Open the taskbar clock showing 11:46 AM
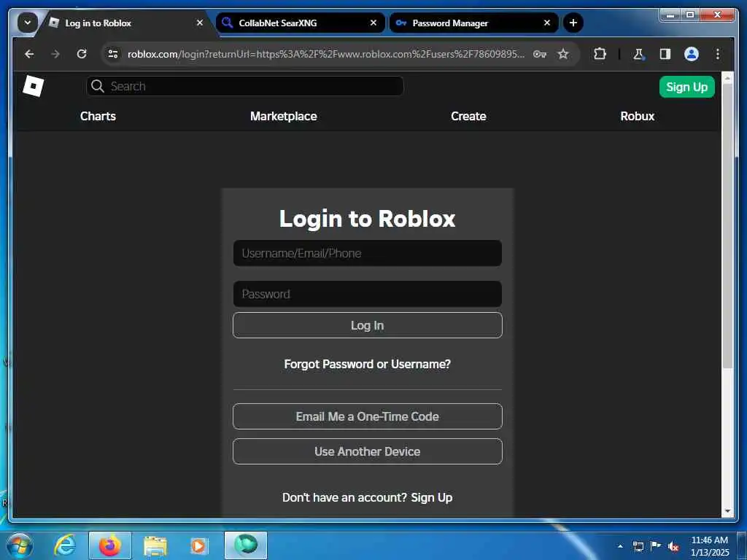 click(709, 546)
